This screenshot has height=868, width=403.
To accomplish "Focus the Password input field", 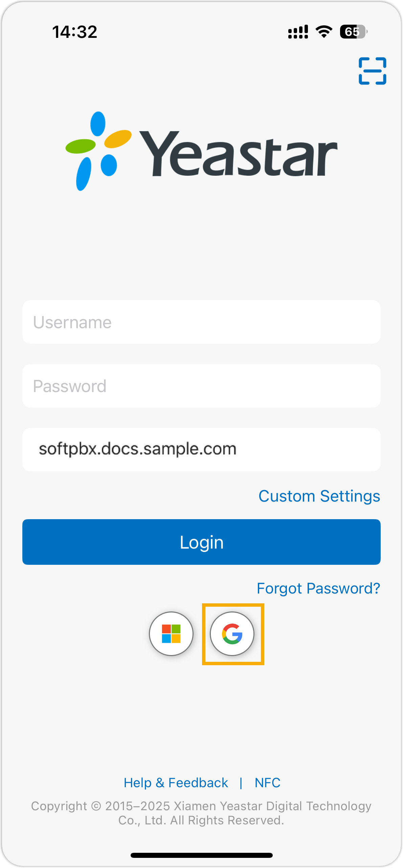I will pyautogui.click(x=201, y=386).
